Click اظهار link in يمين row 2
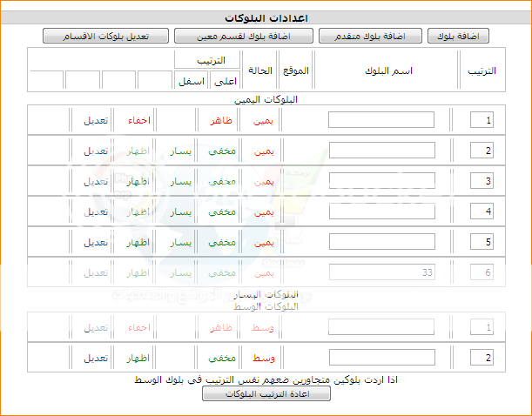 (138, 151)
